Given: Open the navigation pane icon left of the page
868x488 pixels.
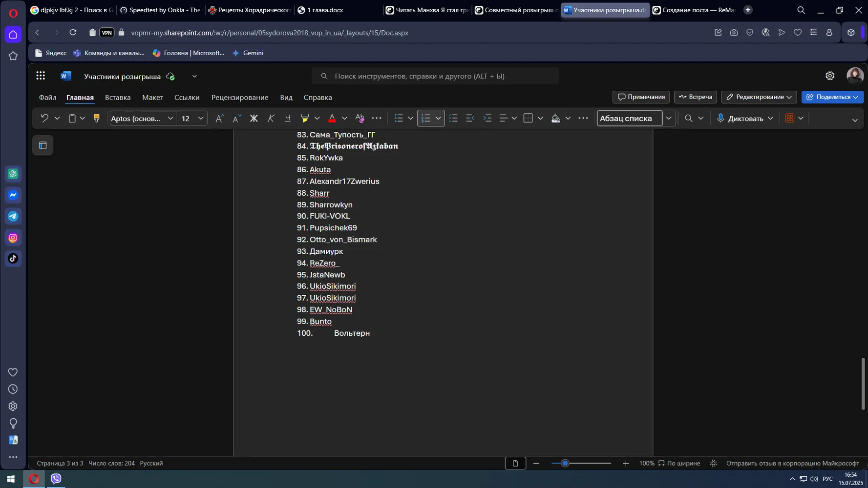Looking at the screenshot, I should [43, 145].
